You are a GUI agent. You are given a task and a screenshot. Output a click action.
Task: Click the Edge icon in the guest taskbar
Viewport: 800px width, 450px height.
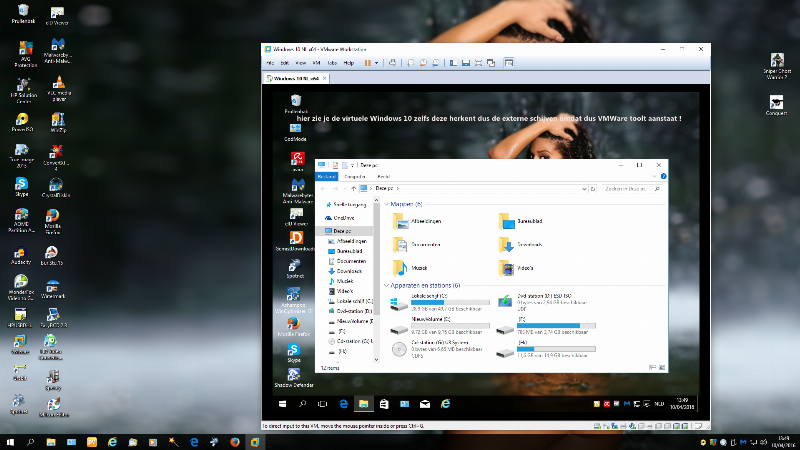coord(342,404)
